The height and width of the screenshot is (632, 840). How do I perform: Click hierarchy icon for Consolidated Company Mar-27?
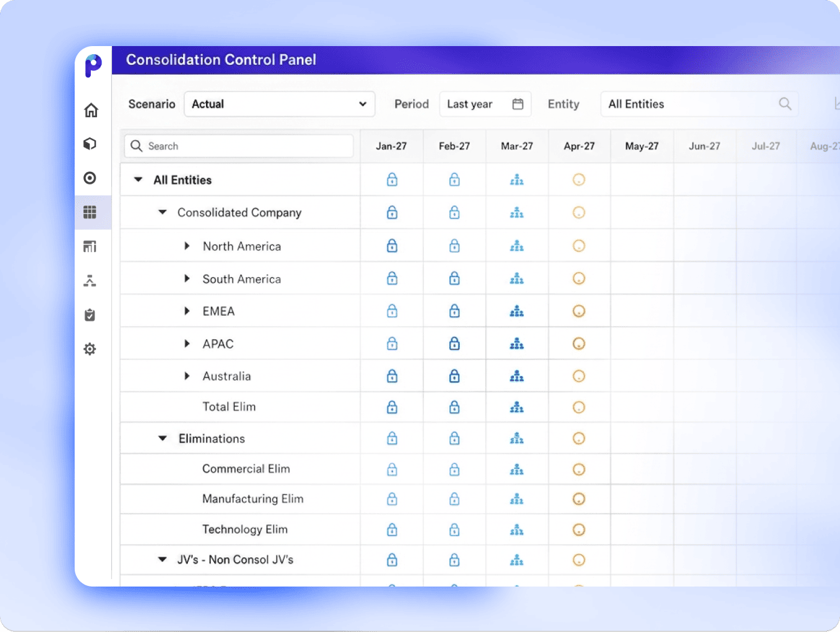point(517,213)
